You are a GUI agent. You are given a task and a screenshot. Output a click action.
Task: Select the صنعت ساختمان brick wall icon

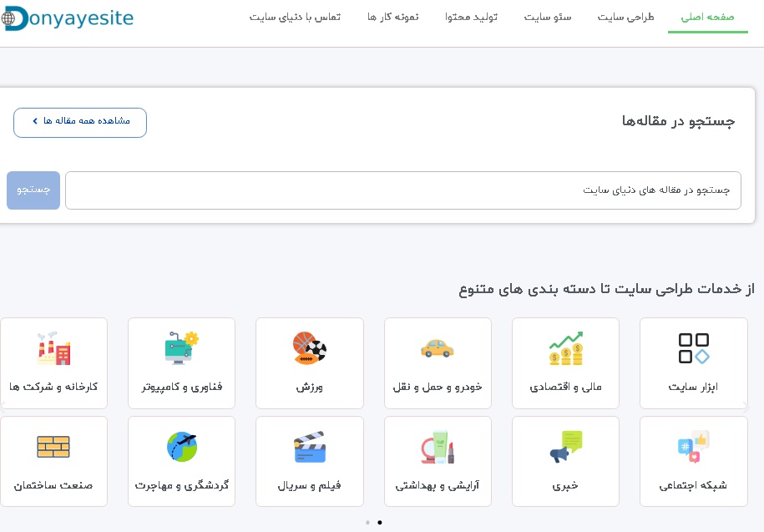[x=53, y=447]
